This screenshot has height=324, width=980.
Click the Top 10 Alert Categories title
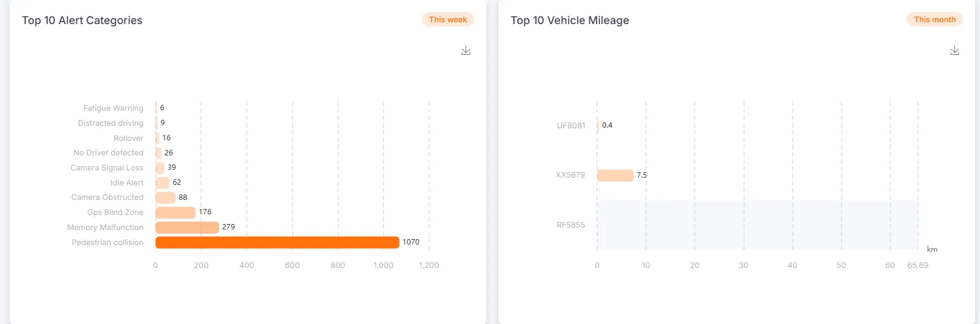pyautogui.click(x=82, y=20)
